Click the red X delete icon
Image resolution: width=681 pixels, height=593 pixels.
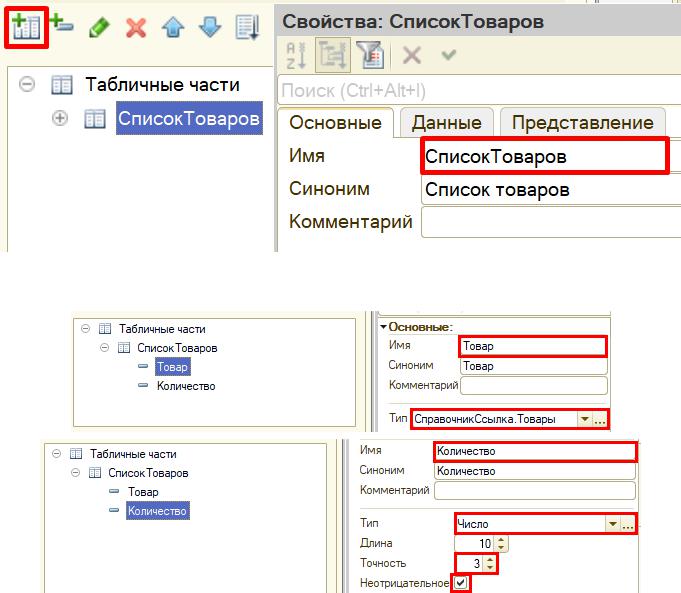[136, 28]
